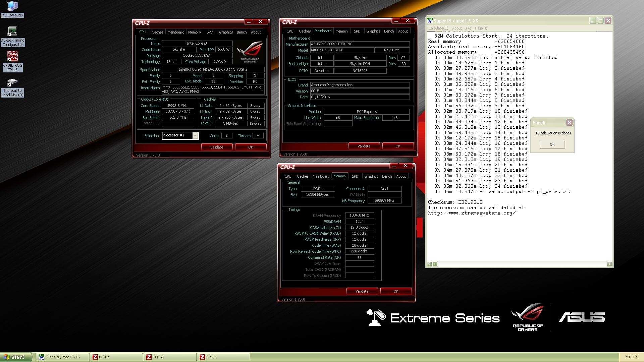The height and width of the screenshot is (362, 644).
Task: Open the My Computer desktop icon
Action: (x=12, y=9)
